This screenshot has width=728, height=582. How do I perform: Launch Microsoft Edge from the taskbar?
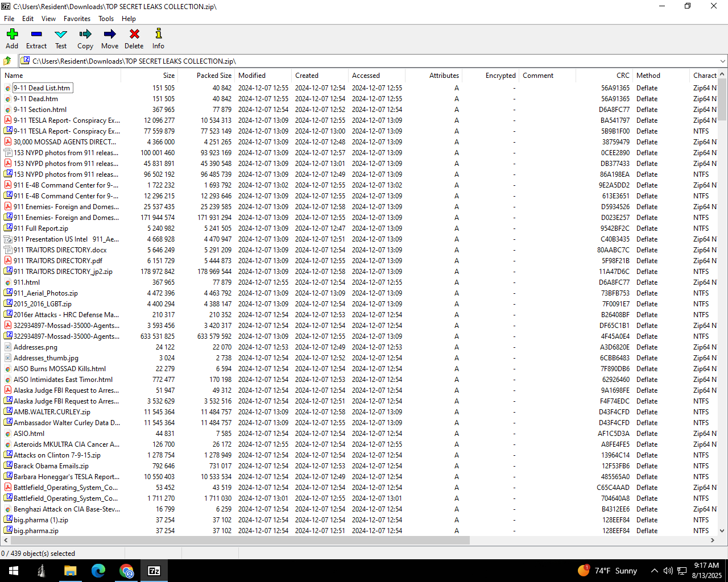point(98,571)
